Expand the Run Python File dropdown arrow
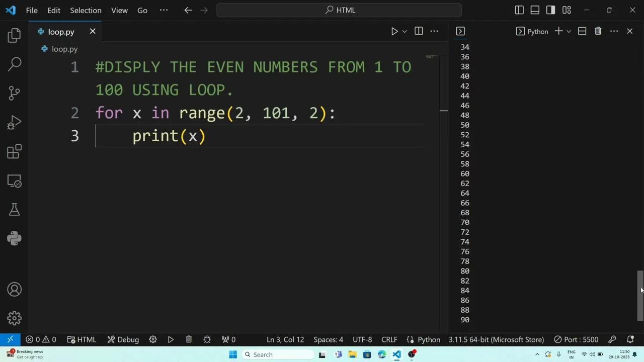 405,32
